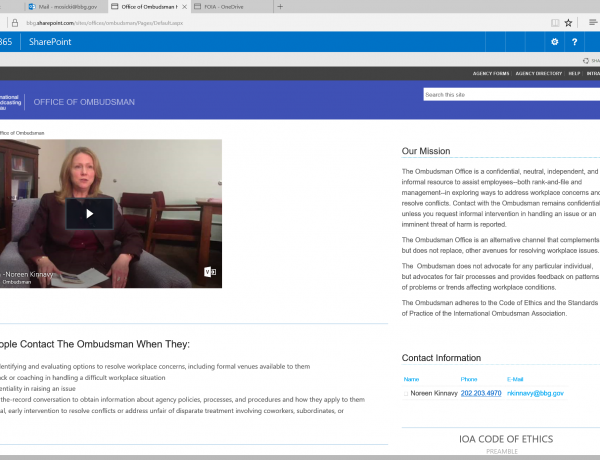Open the Agency Forms link

click(491, 73)
